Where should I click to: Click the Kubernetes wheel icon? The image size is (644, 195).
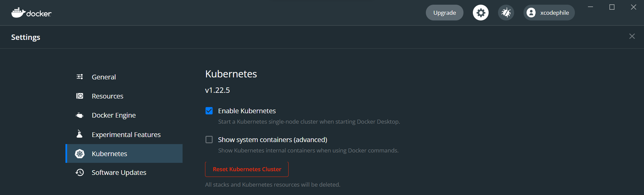point(80,153)
